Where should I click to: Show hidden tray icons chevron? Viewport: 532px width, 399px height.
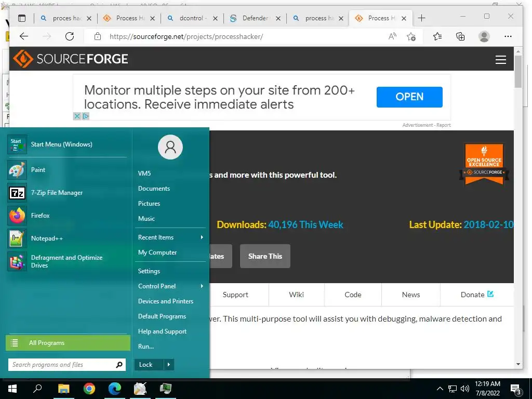pos(440,389)
